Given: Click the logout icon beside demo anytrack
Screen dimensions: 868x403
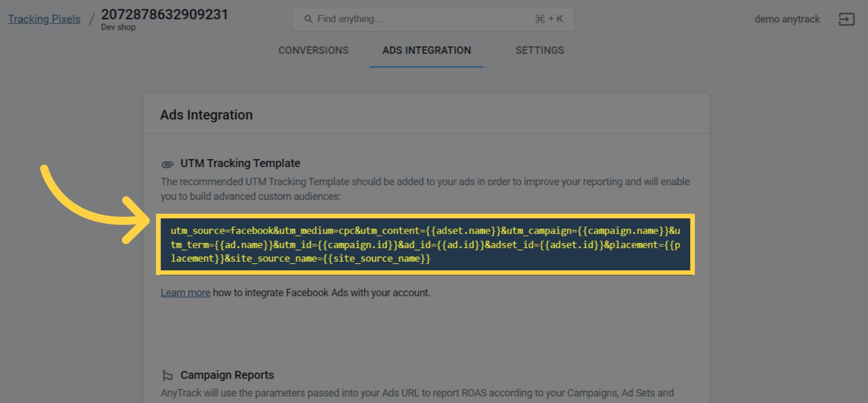Looking at the screenshot, I should pos(846,19).
